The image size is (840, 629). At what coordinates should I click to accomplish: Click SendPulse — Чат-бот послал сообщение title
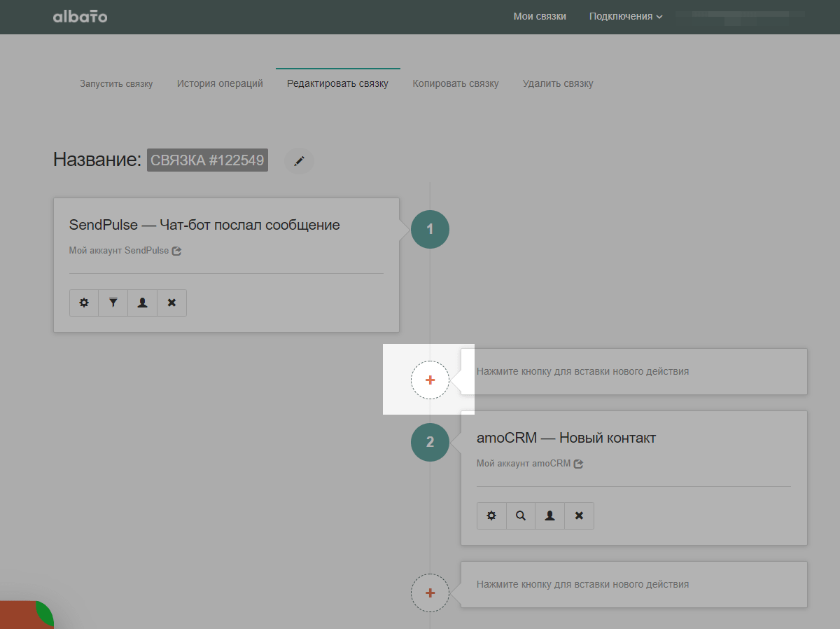pyautogui.click(x=204, y=225)
